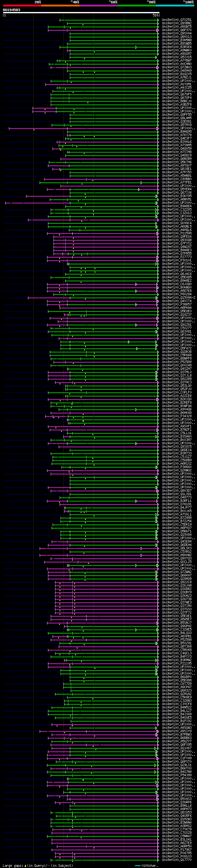This screenshot has height=868, width=197.
Task: Select label UniRef100_Q7ZWU3
Action: point(177,67)
